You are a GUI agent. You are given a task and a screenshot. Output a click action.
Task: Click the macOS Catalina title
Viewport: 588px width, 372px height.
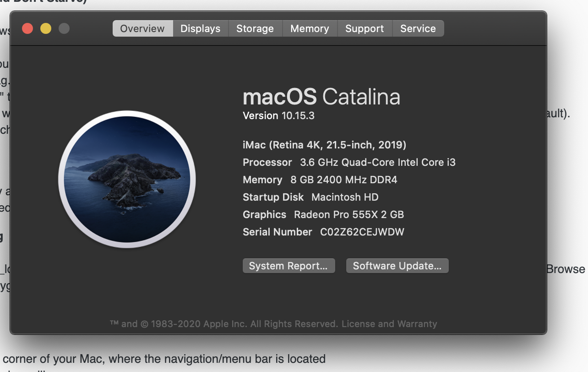[321, 97]
